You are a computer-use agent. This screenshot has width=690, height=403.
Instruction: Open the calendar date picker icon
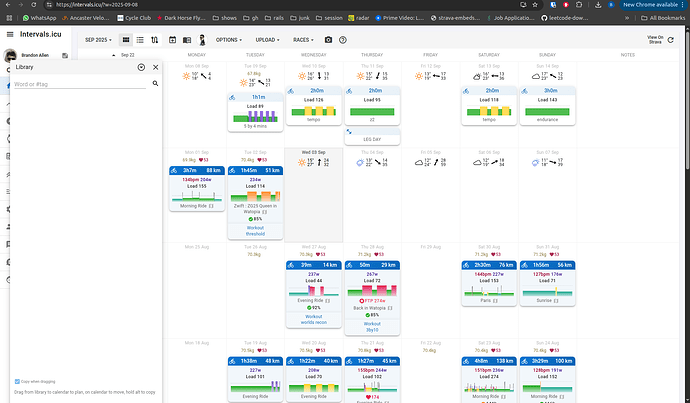(x=173, y=39)
